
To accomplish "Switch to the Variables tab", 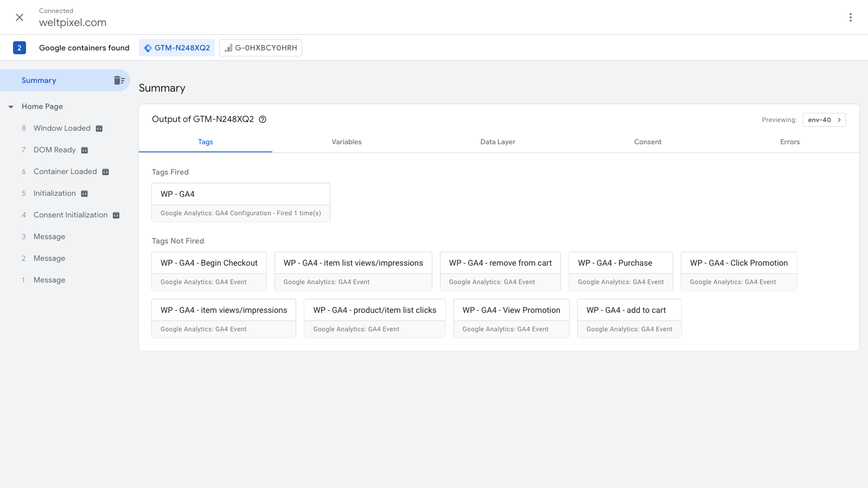I will pyautogui.click(x=347, y=142).
